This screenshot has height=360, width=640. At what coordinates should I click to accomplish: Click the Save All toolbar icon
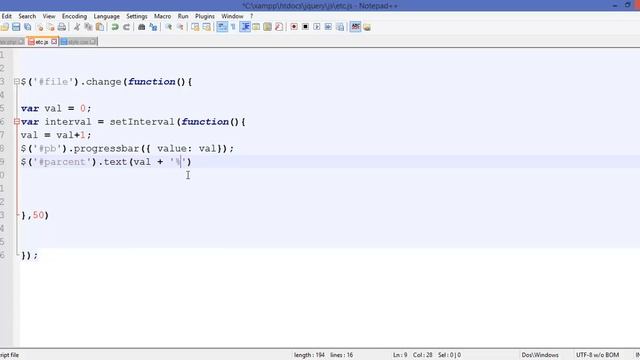[x=28, y=27]
